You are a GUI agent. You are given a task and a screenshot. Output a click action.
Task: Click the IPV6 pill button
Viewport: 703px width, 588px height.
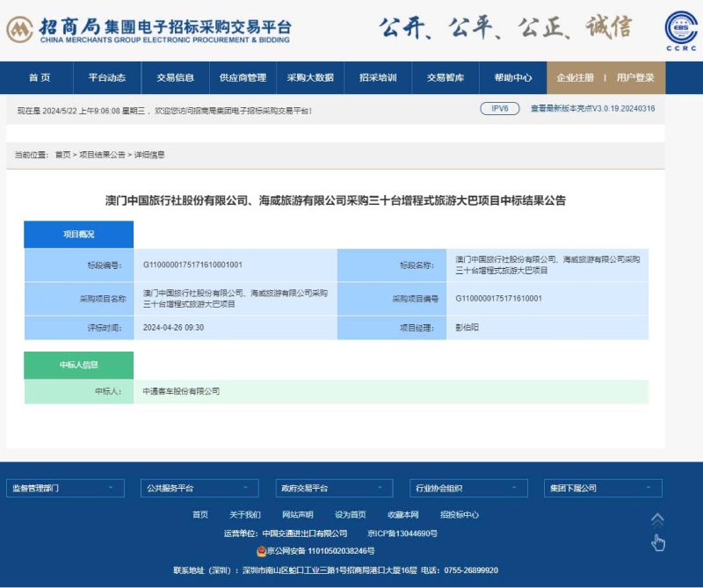[500, 108]
